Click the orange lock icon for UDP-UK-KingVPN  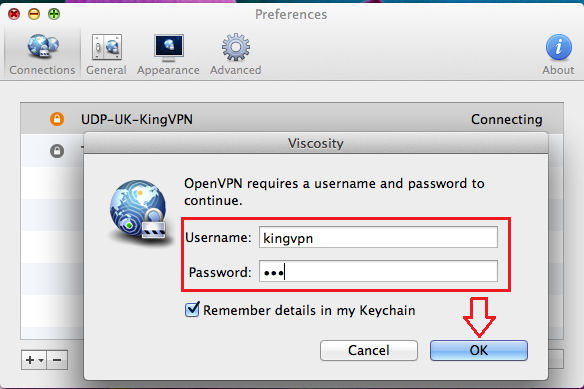click(57, 119)
